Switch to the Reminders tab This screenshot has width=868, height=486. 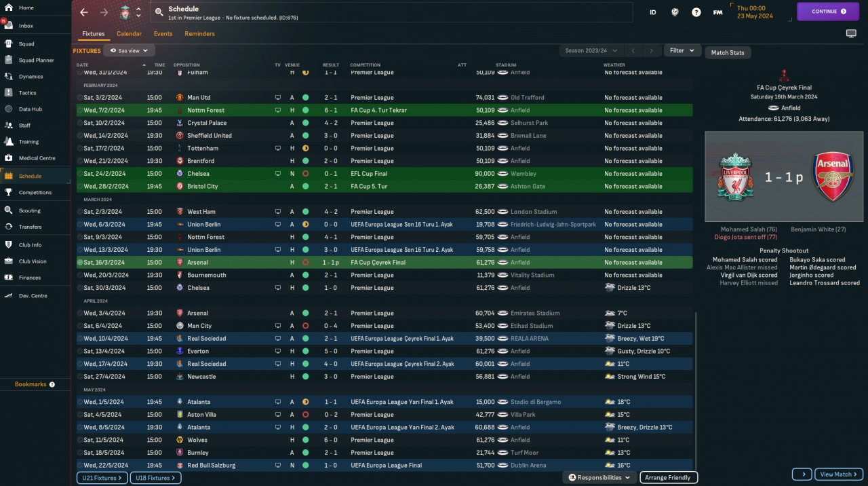(x=199, y=34)
